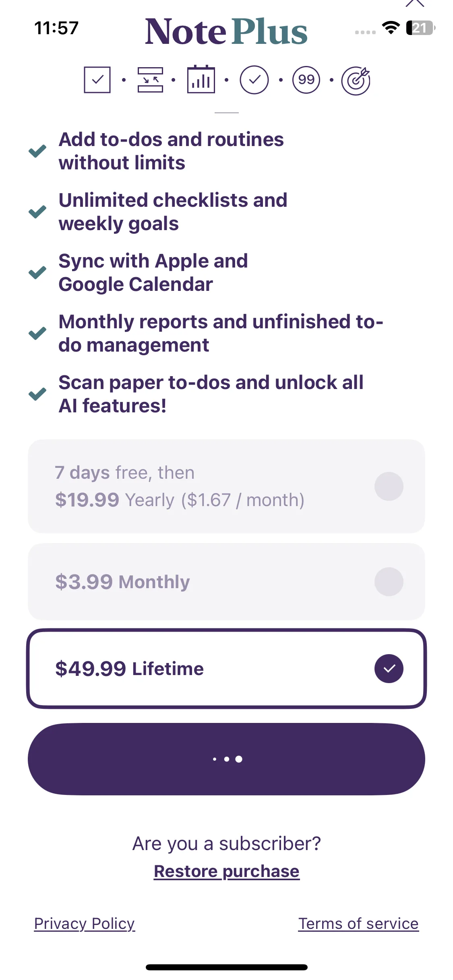
Task: Tap the battery indicator in status bar
Action: click(x=420, y=28)
